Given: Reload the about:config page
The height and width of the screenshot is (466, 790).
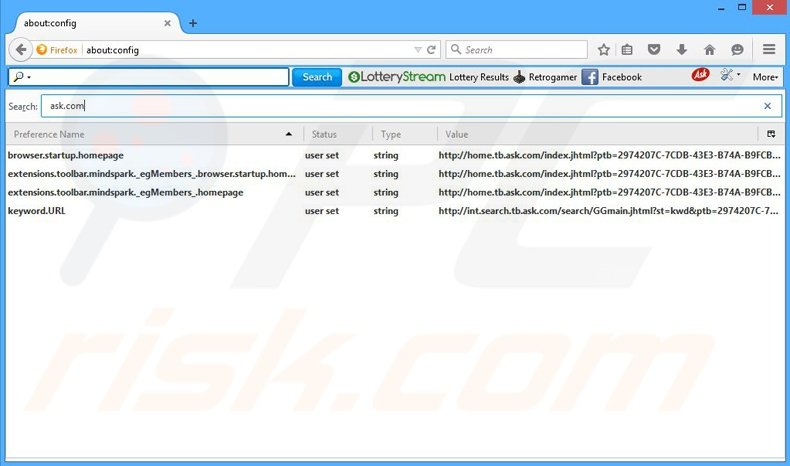Looking at the screenshot, I should pyautogui.click(x=431, y=50).
